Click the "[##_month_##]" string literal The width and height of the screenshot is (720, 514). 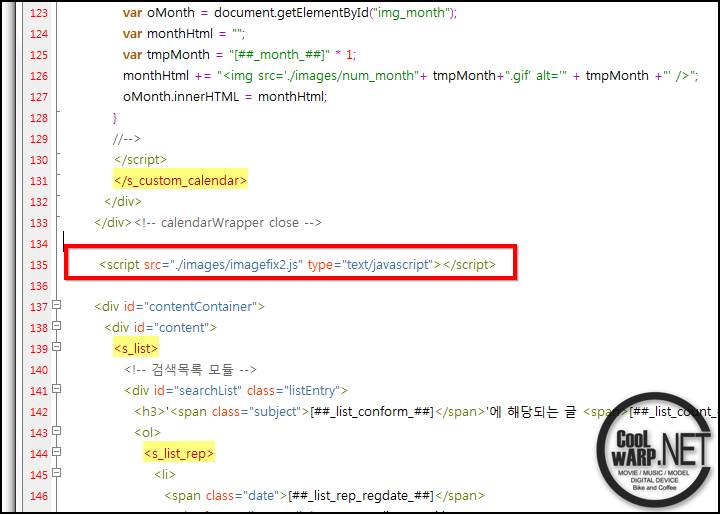(280, 55)
